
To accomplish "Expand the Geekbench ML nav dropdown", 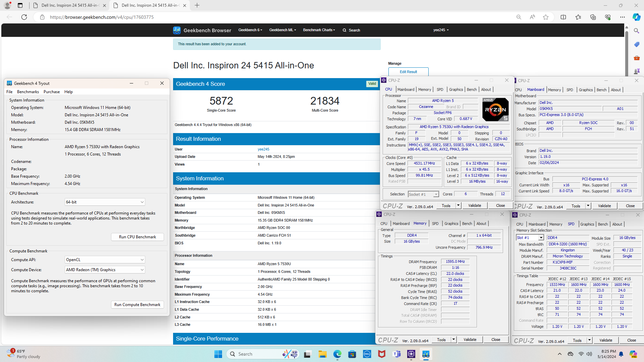I will pos(282,30).
